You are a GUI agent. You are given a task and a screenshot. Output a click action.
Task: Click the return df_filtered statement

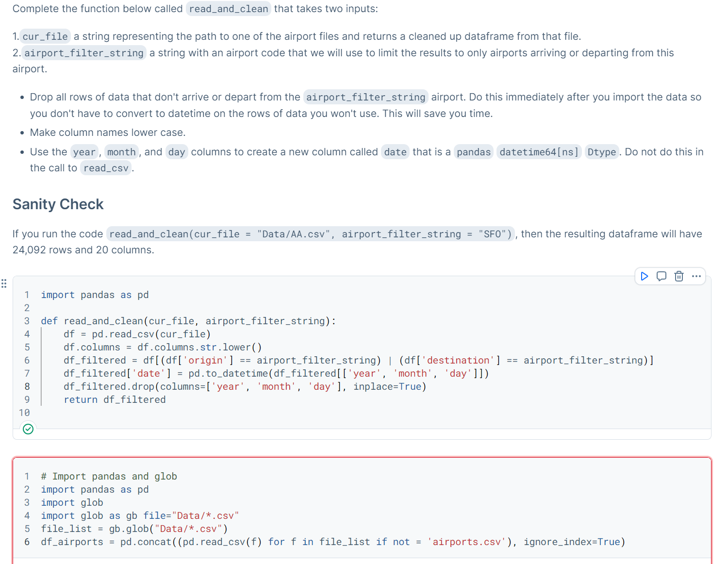pyautogui.click(x=115, y=399)
